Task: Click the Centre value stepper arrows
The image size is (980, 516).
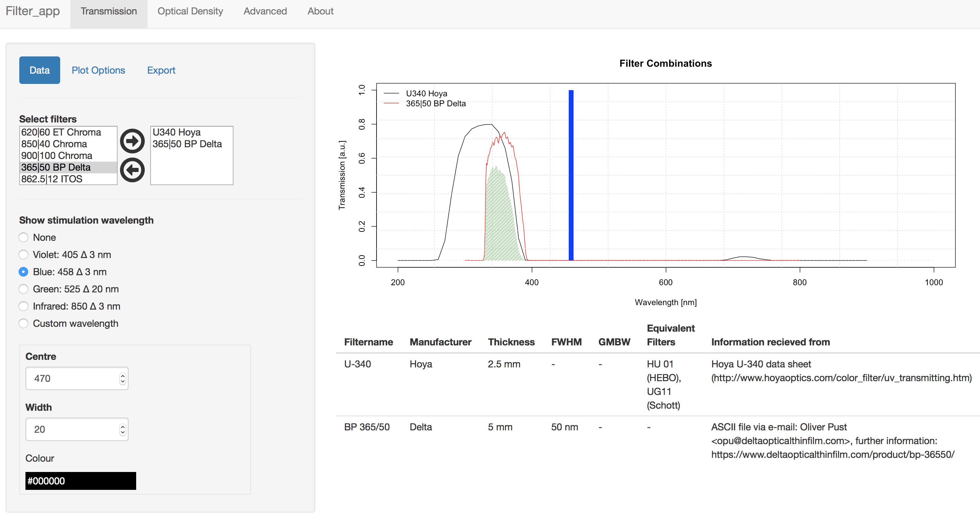Action: (x=122, y=378)
